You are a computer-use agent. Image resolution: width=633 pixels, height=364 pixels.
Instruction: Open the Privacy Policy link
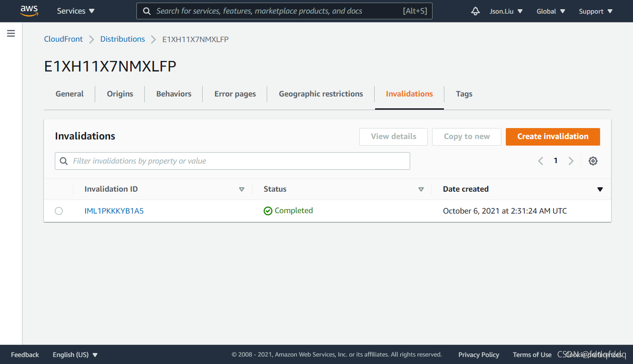click(479, 355)
